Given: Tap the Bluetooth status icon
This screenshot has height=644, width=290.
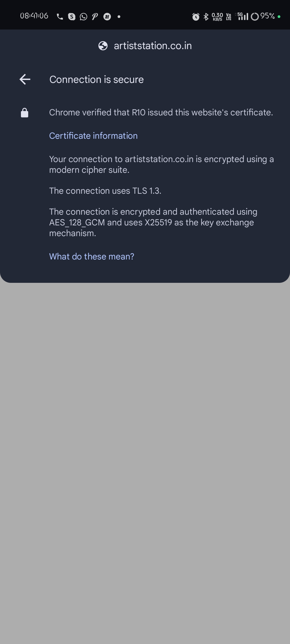Looking at the screenshot, I should pos(206,17).
